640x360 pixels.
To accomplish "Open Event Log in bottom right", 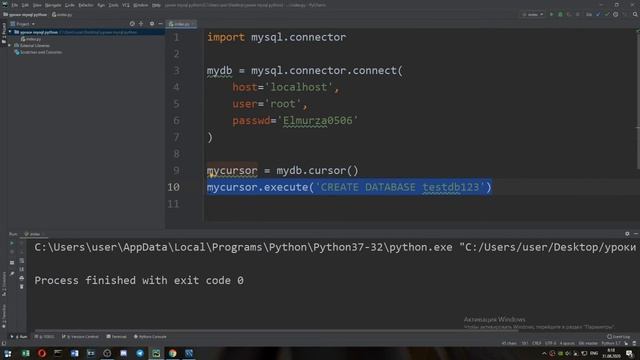I will [x=619, y=337].
